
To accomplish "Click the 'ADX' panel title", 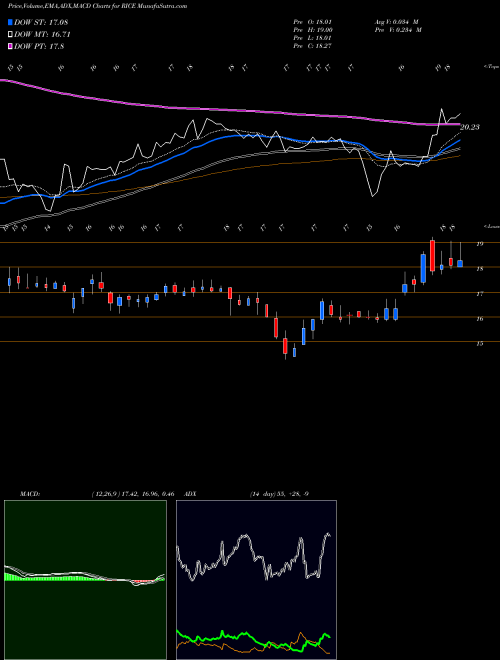I will (190, 494).
